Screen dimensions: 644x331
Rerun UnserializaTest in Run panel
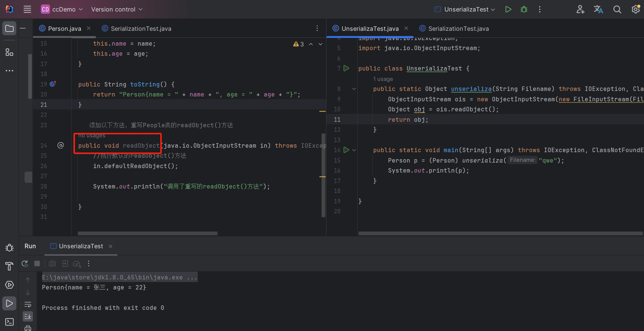coord(25,263)
